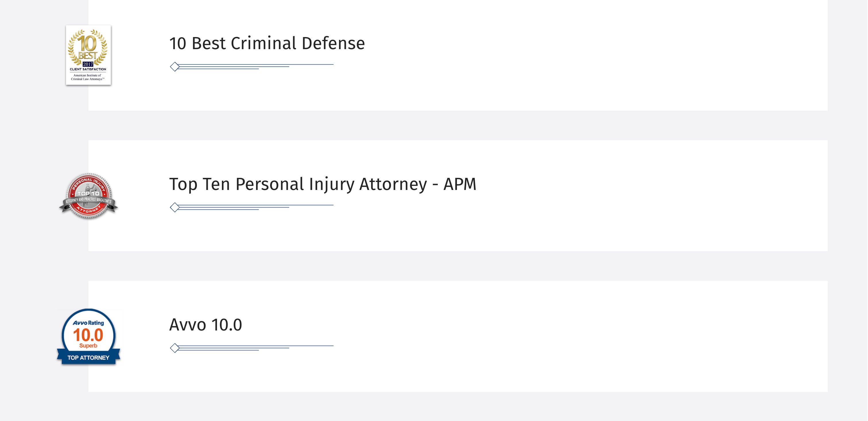Screen dimensions: 868x421
Task: Open Top Ten Personal Injury Attorney - APM heading
Action: click(x=322, y=184)
